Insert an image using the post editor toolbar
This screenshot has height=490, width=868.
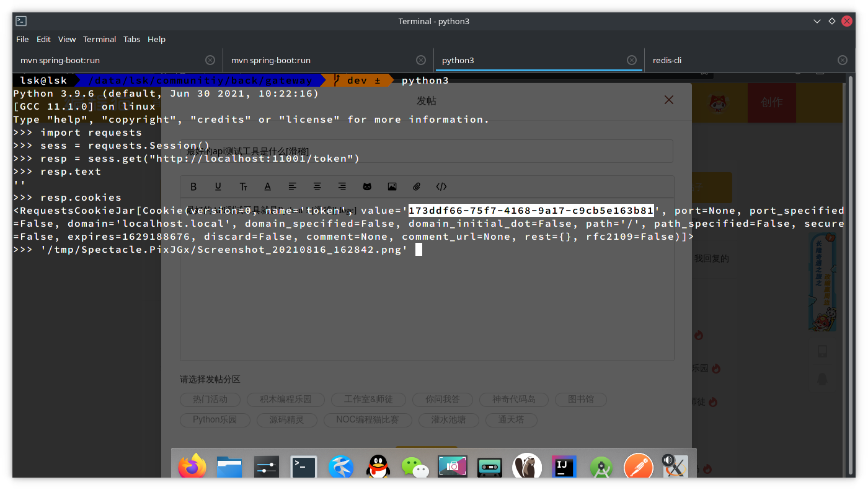pos(392,186)
